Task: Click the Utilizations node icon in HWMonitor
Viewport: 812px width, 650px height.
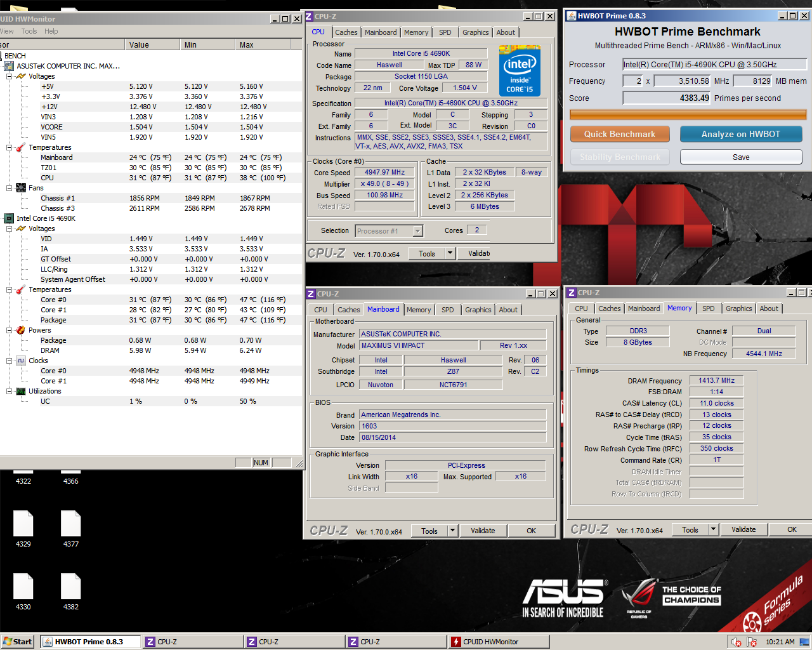Action: tap(21, 391)
